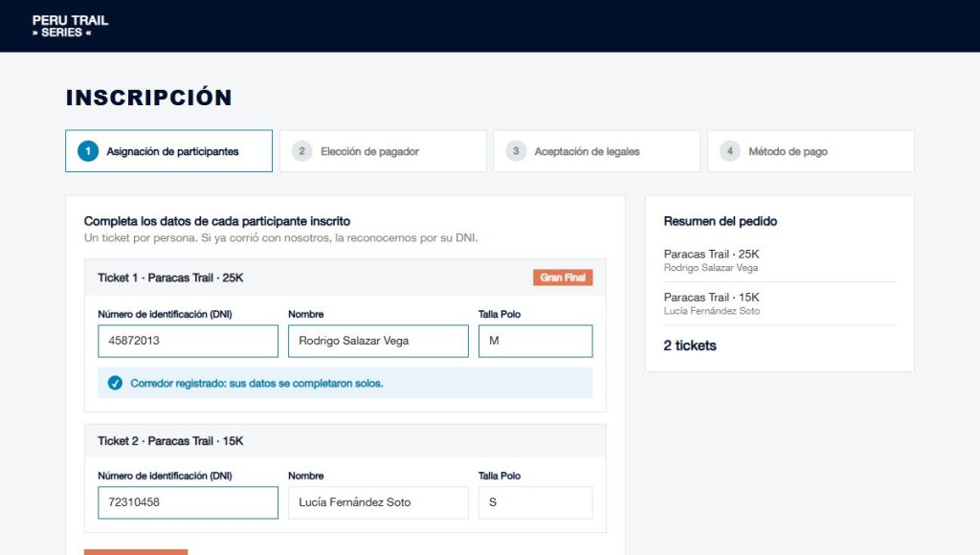Click Lucía Fernández Soto in order summary
The image size is (980, 555).
point(712,311)
